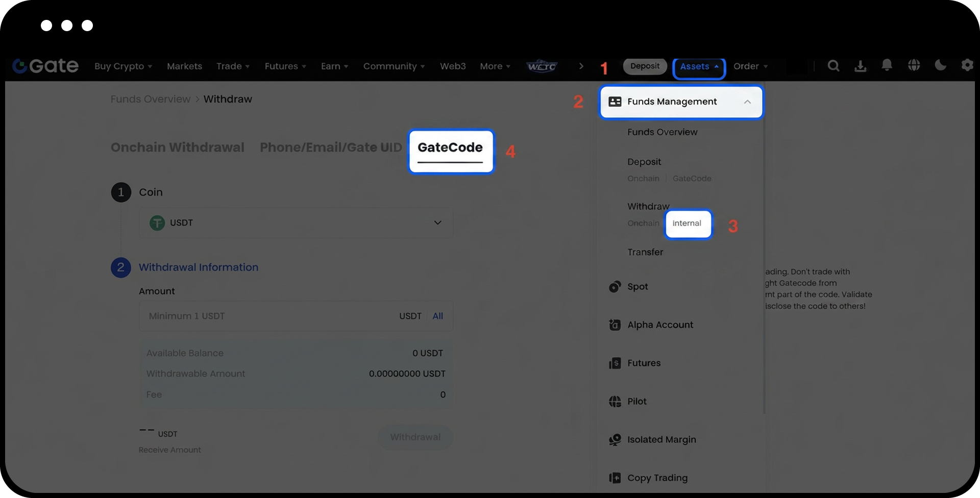The height and width of the screenshot is (498, 980).
Task: Open the download app icon
Action: pos(860,66)
